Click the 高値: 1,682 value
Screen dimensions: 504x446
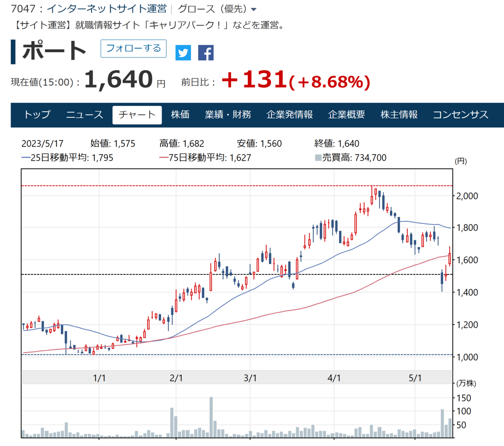(x=182, y=143)
